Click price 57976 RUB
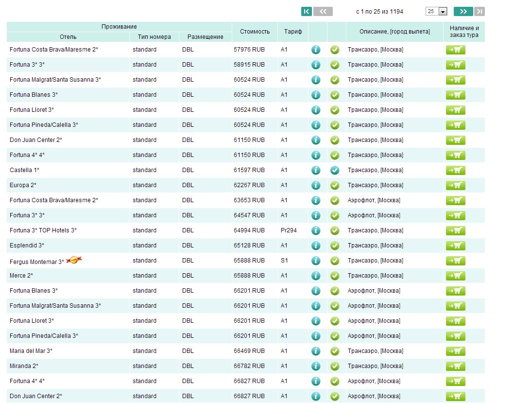Image resolution: width=532 pixels, height=403 pixels. 249,50
